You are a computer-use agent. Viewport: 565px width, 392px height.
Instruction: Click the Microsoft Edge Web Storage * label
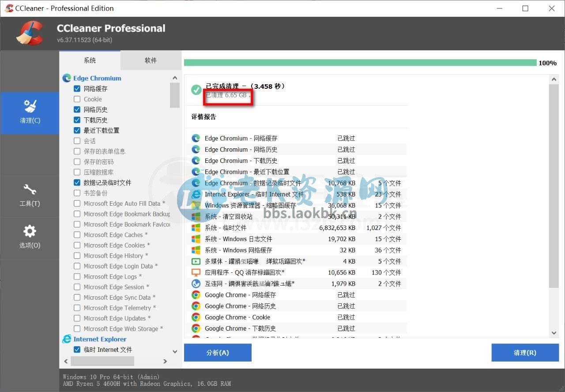point(124,329)
